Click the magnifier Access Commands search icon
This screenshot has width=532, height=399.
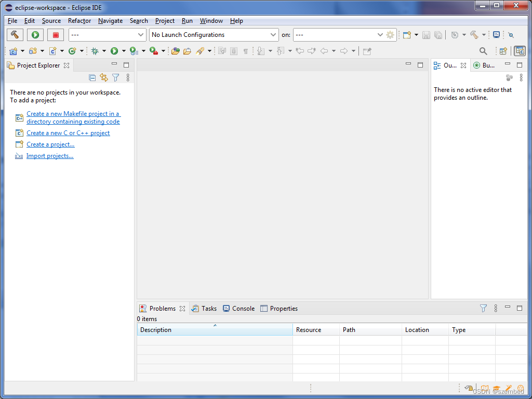tap(483, 51)
